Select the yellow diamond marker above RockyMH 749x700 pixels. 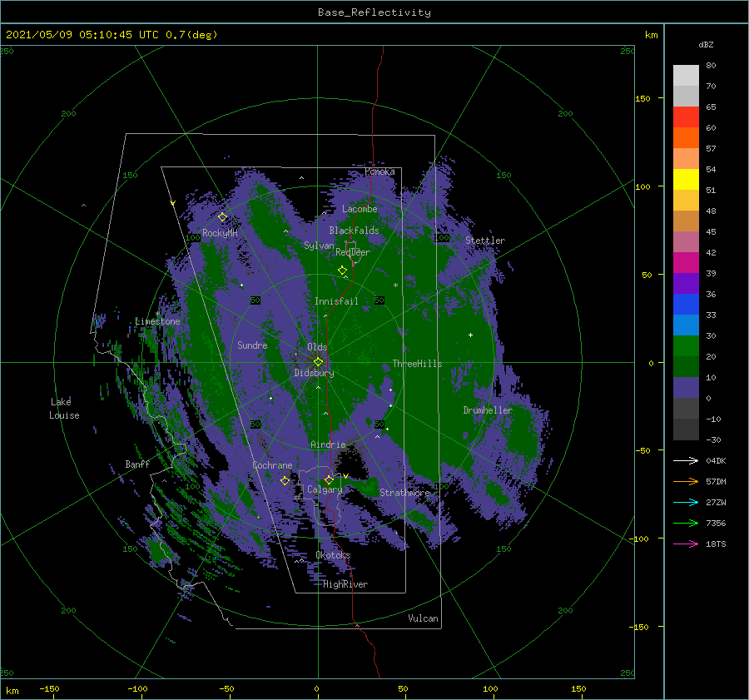coord(222,217)
